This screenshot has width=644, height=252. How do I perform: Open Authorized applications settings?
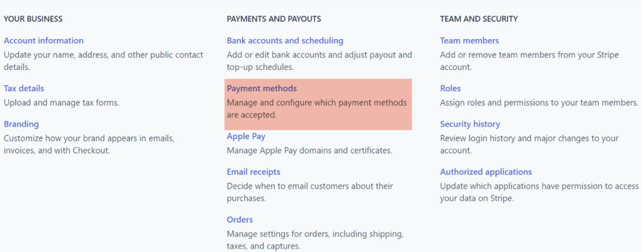click(x=486, y=172)
